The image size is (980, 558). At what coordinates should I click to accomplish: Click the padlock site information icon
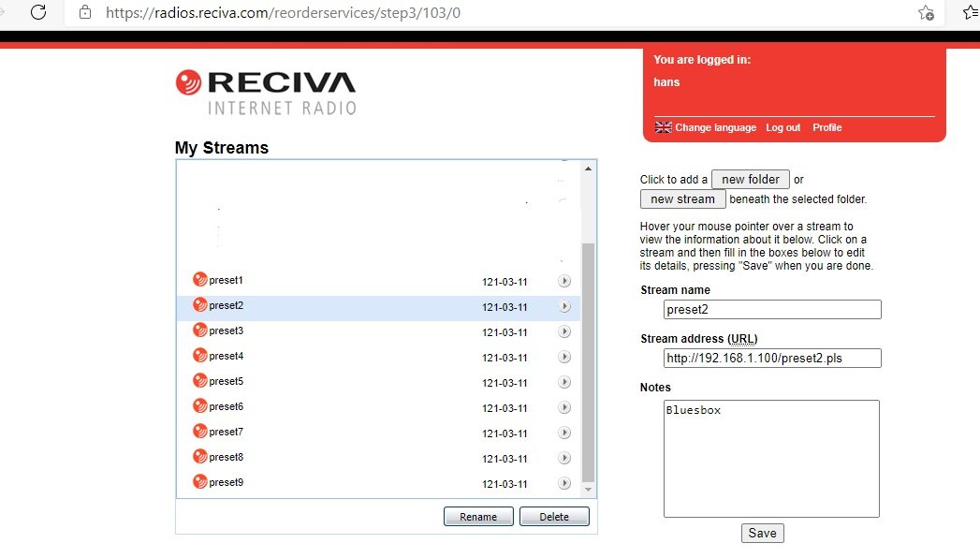[x=86, y=13]
